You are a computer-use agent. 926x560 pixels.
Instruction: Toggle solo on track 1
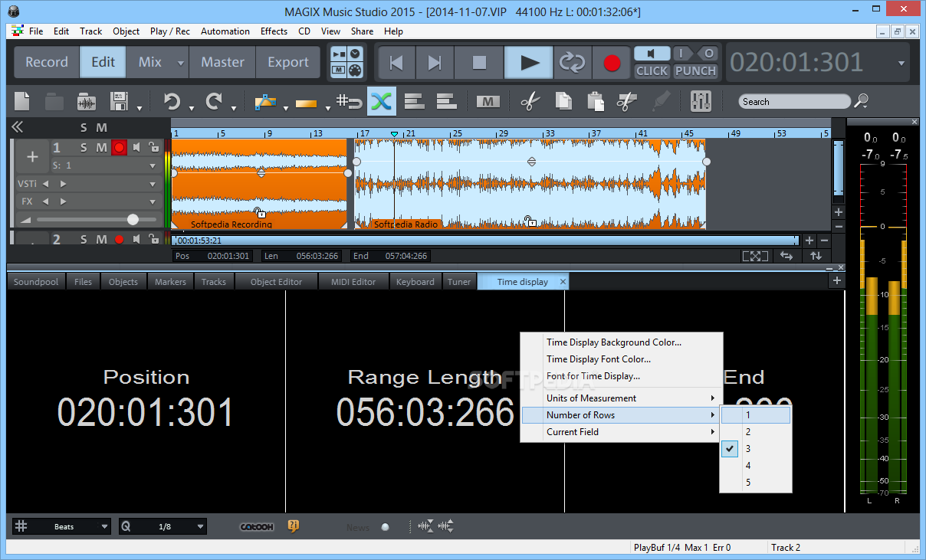(x=84, y=147)
